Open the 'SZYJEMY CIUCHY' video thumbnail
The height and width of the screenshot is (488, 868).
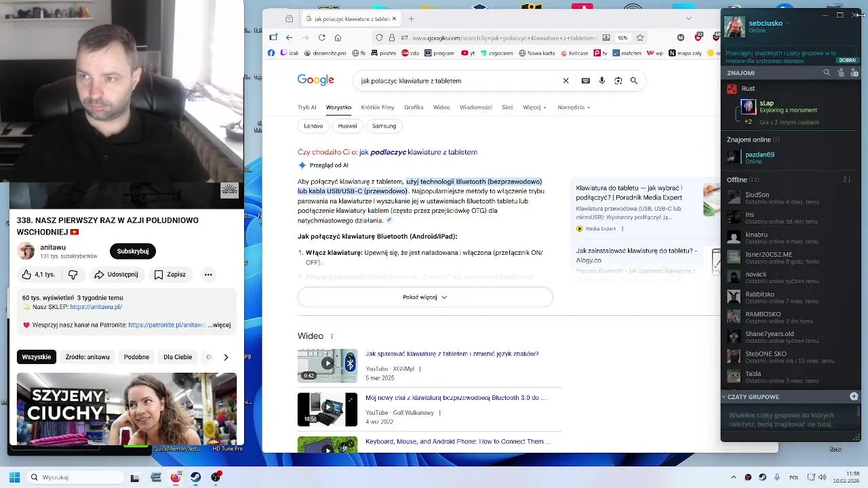(127, 409)
